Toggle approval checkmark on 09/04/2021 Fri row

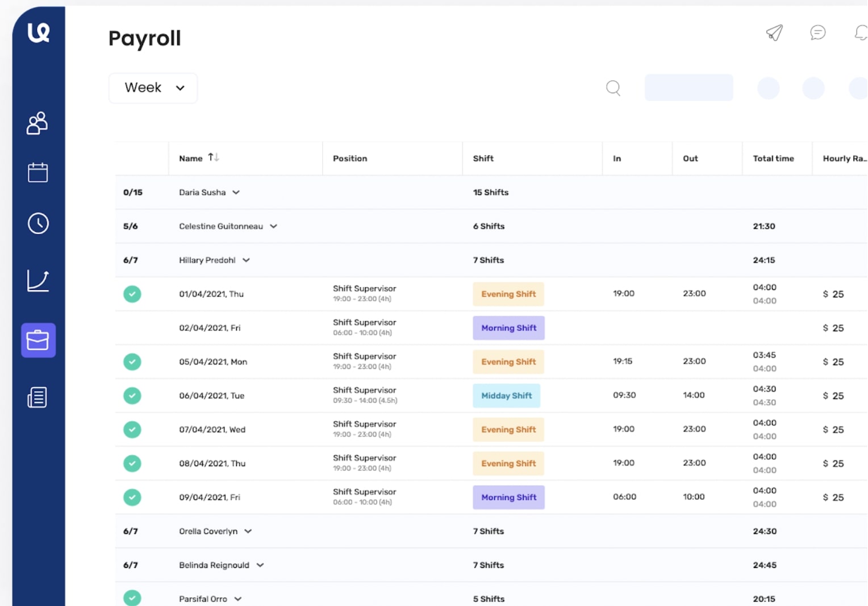(x=132, y=497)
